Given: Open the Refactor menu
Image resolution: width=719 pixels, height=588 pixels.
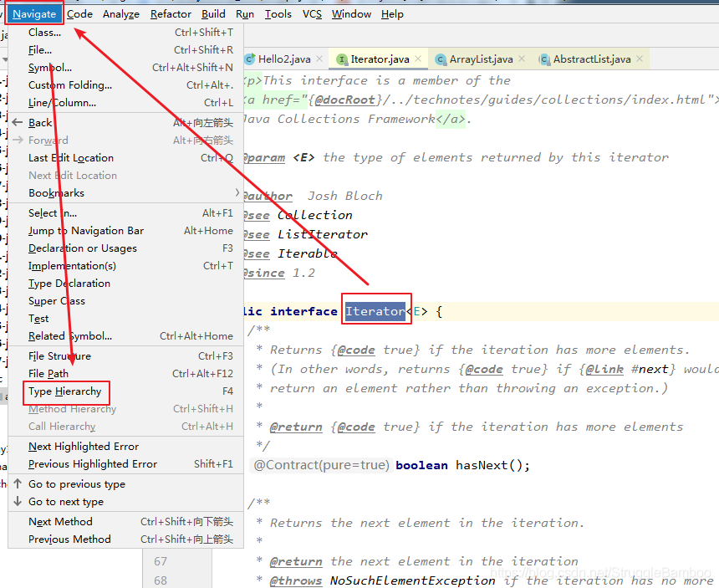Looking at the screenshot, I should pos(171,14).
